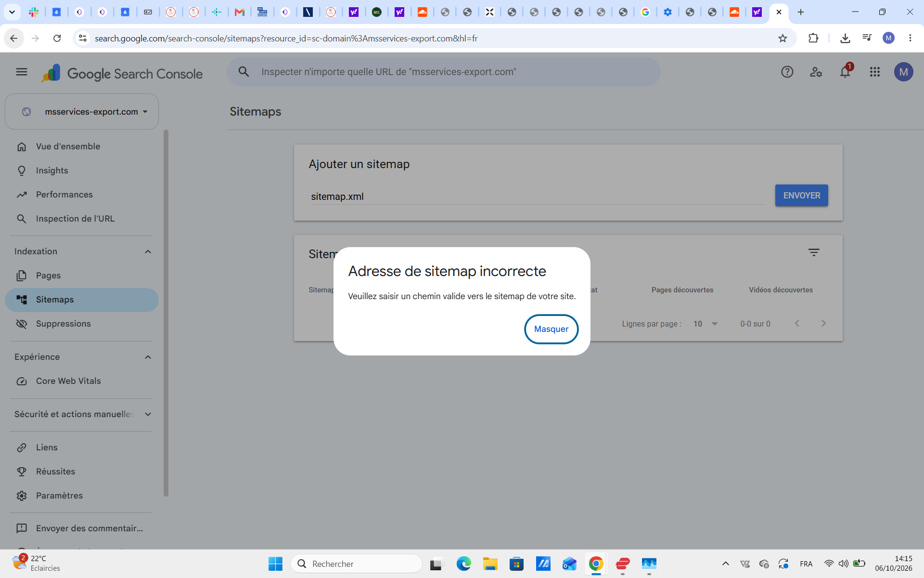
Task: Open notifications bell icon
Action: [845, 72]
